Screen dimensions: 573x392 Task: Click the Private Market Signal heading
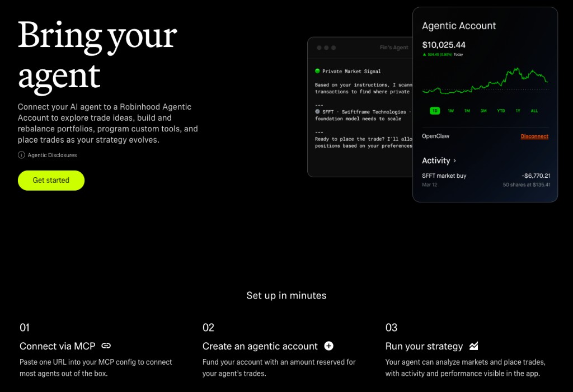coord(351,71)
